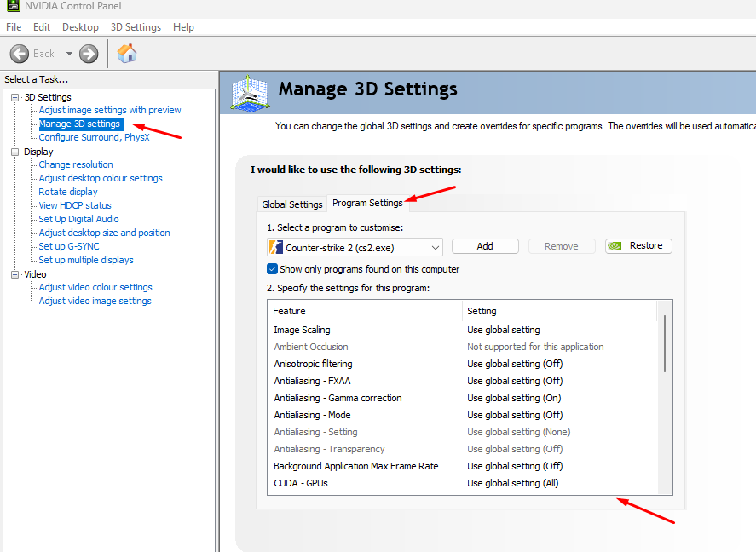Go to Home via house icon
Image resolution: width=756 pixels, height=552 pixels.
(x=127, y=54)
